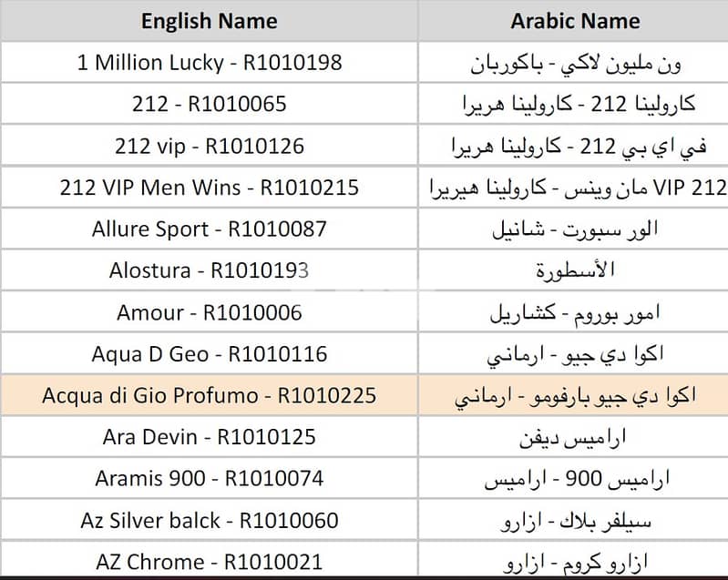Click the 212 vip - R1010126 cell
The width and height of the screenshot is (728, 580).
209,146
